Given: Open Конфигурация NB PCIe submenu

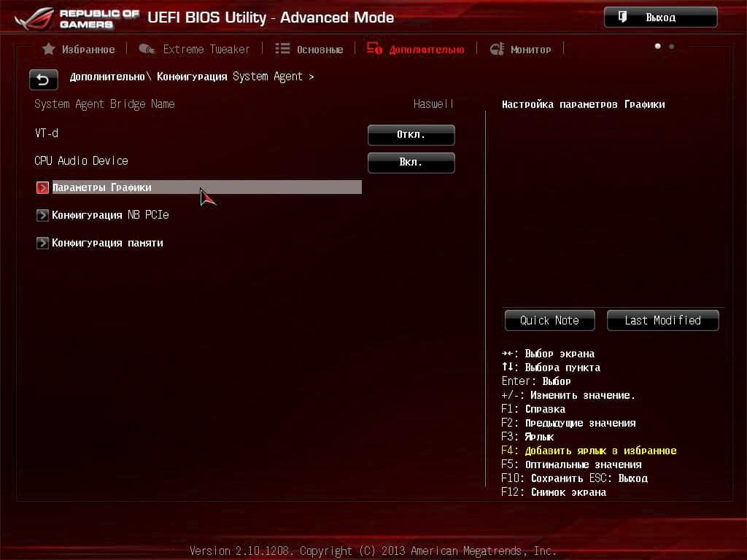Looking at the screenshot, I should tap(111, 215).
